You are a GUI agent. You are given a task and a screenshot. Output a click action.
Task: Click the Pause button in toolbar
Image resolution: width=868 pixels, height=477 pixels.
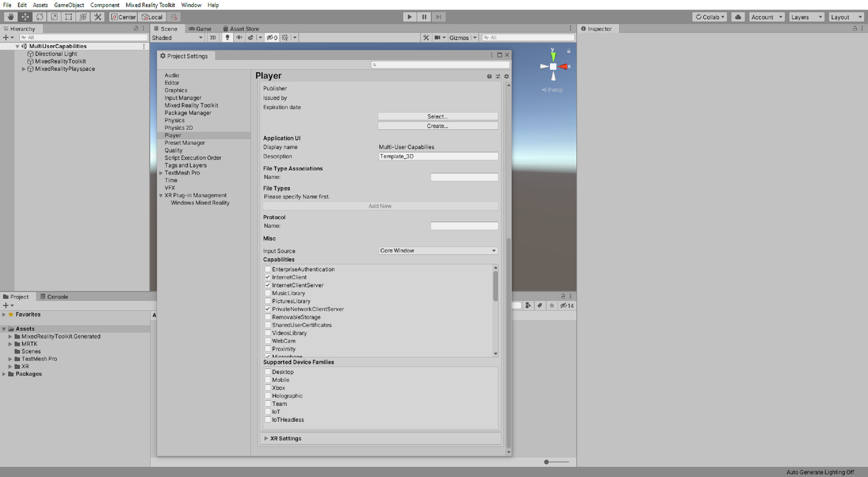pos(424,17)
